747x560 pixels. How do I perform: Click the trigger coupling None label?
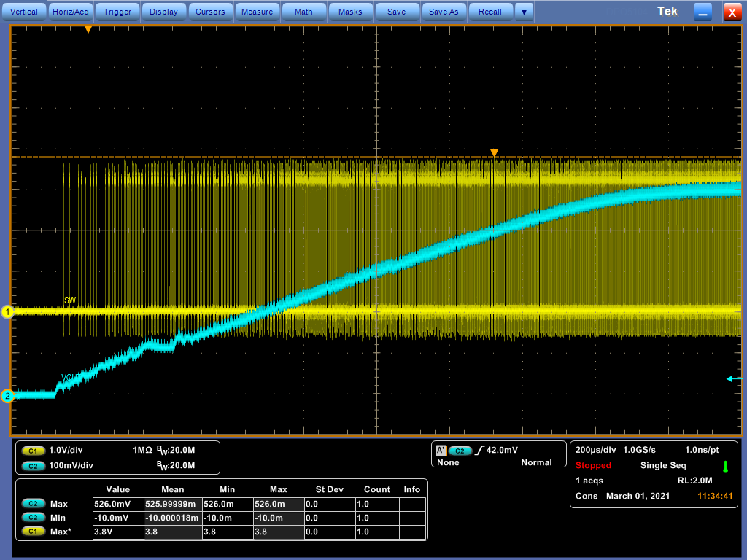click(448, 463)
